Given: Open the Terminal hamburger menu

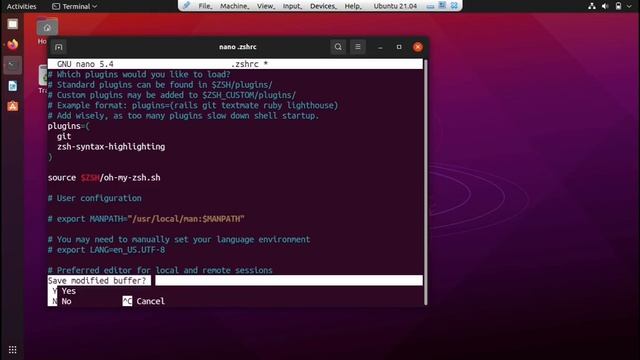Looking at the screenshot, I should tap(358, 47).
